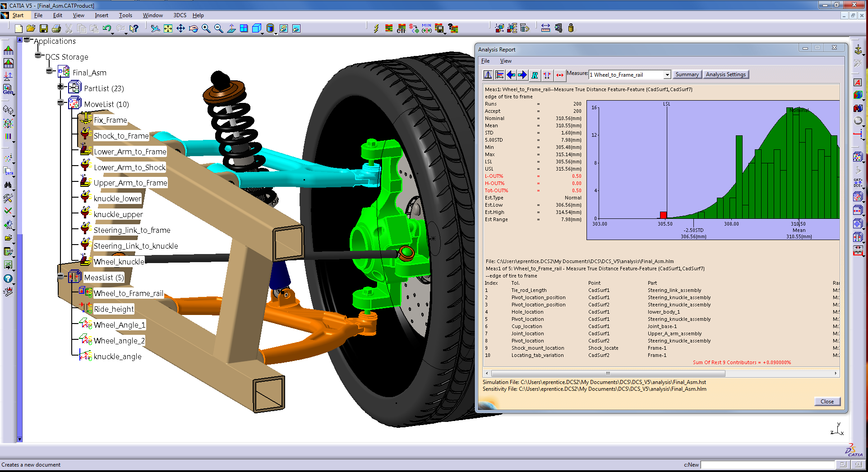868x472 pixels.
Task: Click the 3DCS GTI analysis icon
Action: [401, 28]
